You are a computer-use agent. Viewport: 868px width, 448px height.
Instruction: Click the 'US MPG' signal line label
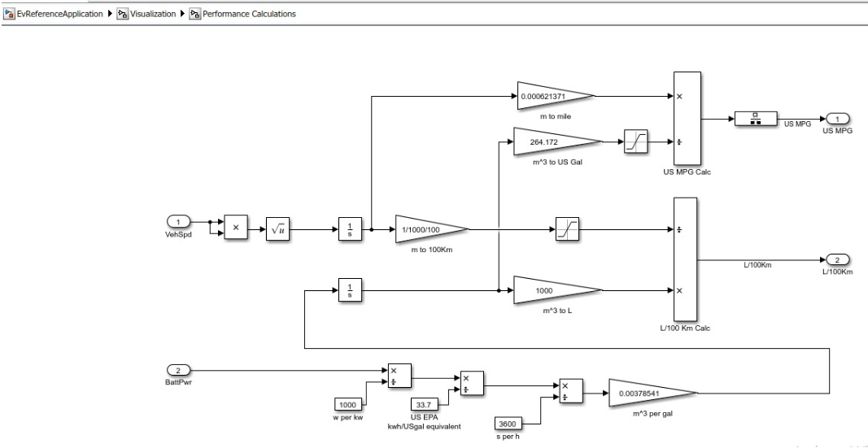tap(798, 124)
